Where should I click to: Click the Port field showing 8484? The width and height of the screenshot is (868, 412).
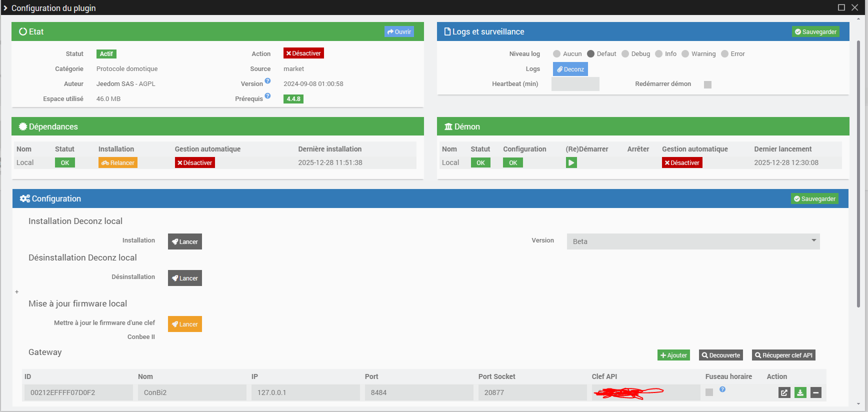[418, 392]
